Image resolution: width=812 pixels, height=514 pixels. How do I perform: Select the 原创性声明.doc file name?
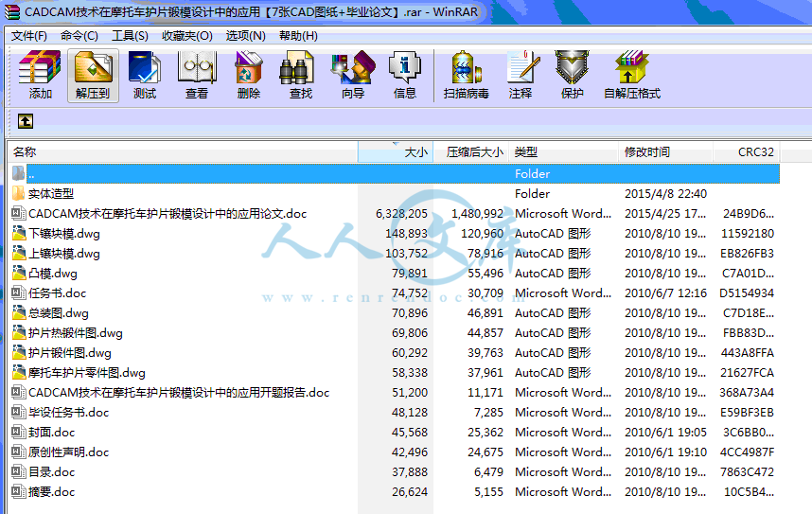click(68, 452)
